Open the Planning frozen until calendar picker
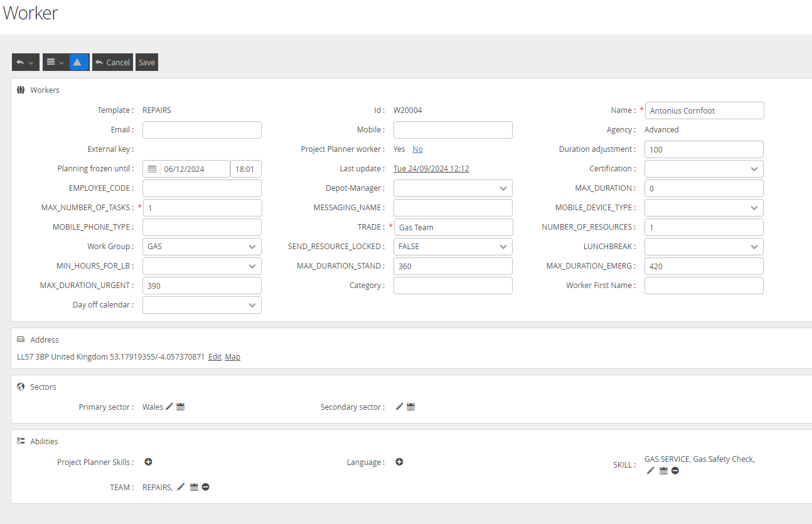The width and height of the screenshot is (812, 524). click(x=152, y=169)
